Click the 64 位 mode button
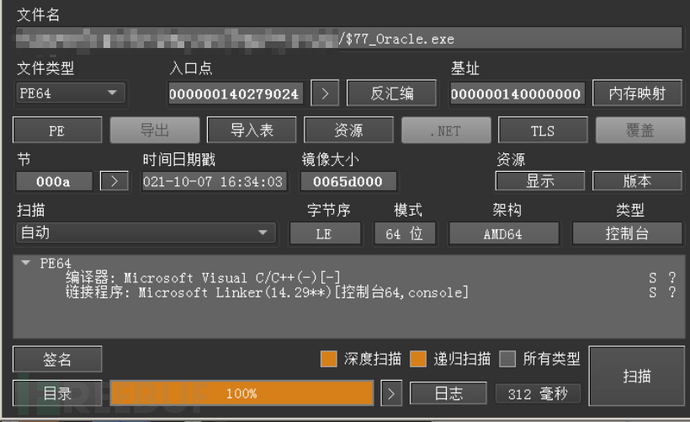The image size is (690, 422). pos(404,233)
